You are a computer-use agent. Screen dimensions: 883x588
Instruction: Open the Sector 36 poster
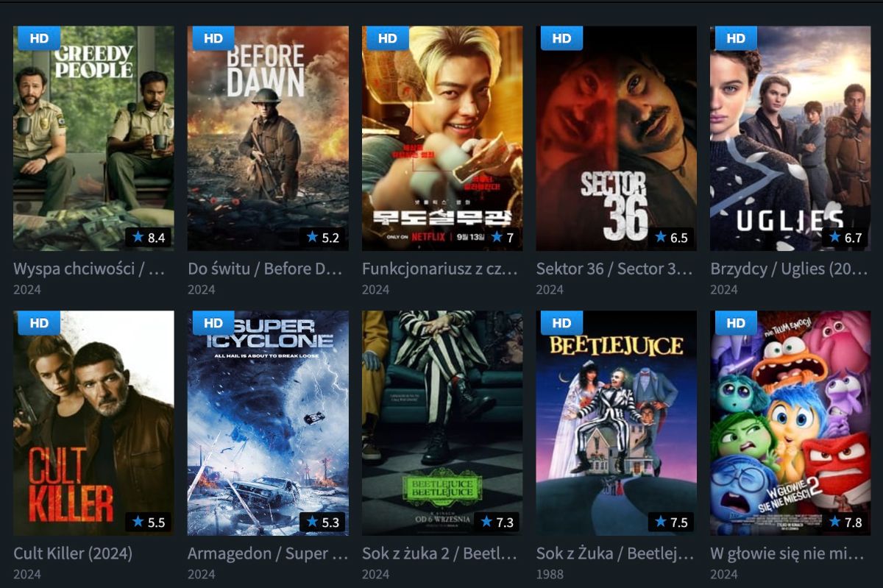[x=617, y=138]
